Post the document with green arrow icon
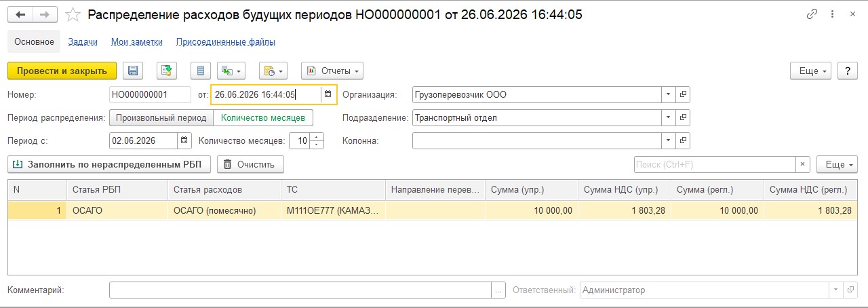Image resolution: width=868 pixels, height=308 pixels. click(167, 71)
